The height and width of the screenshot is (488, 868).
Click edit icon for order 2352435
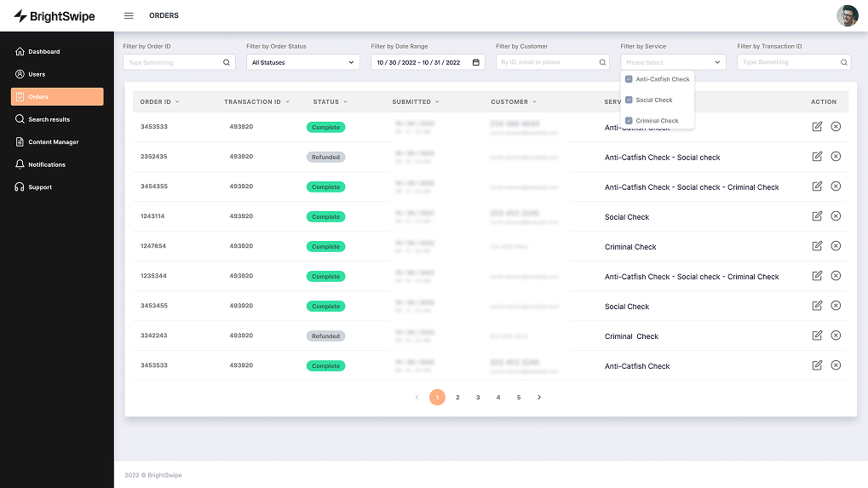click(817, 157)
